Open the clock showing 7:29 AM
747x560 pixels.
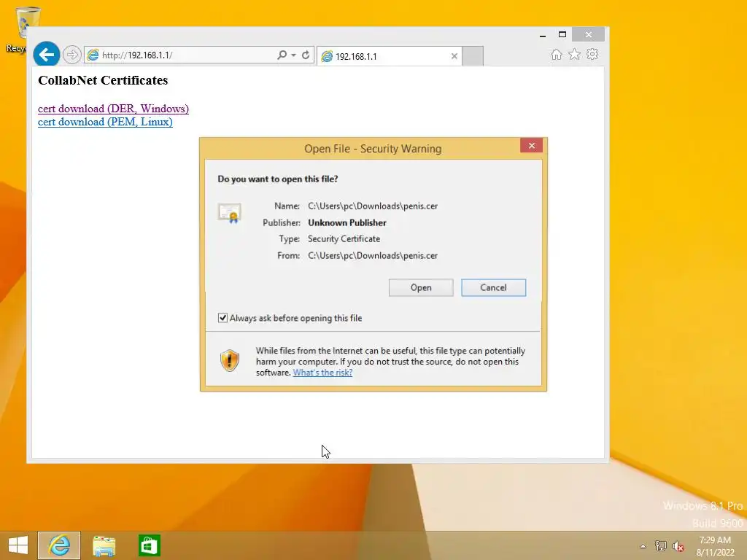(x=715, y=546)
